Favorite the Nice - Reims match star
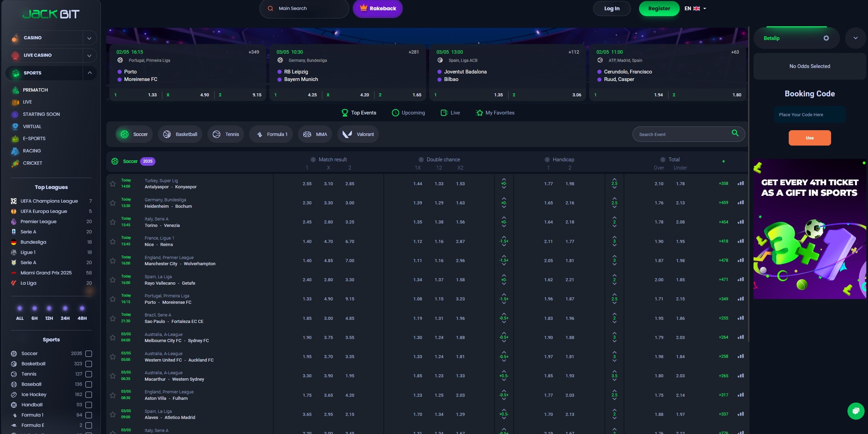This screenshot has width=868, height=434. pos(113,242)
